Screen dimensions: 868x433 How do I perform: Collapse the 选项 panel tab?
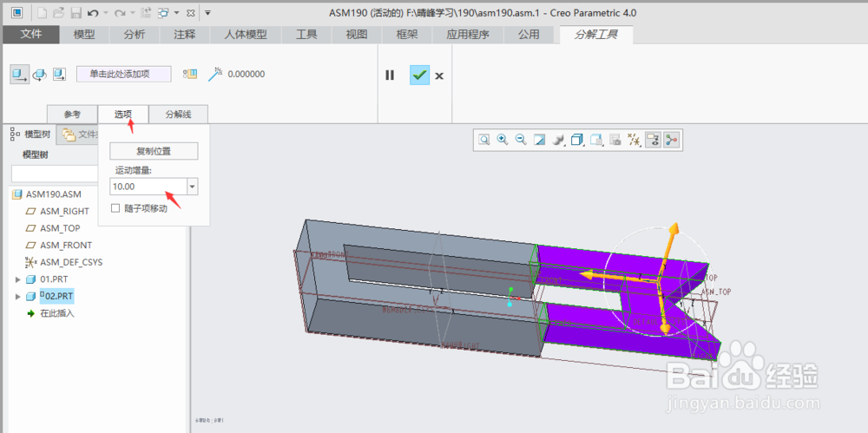[123, 115]
